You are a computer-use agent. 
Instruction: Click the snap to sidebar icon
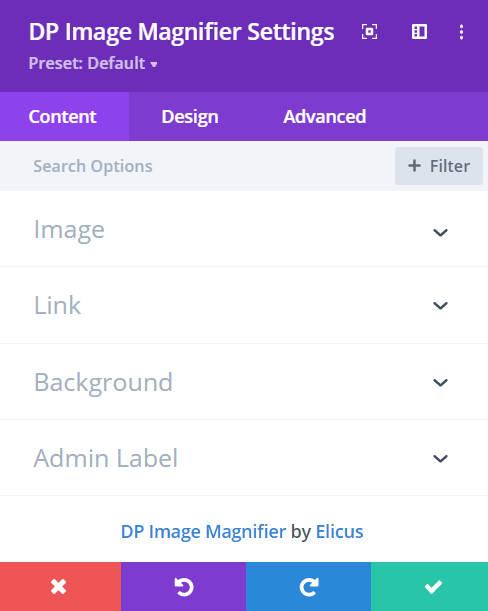point(419,32)
